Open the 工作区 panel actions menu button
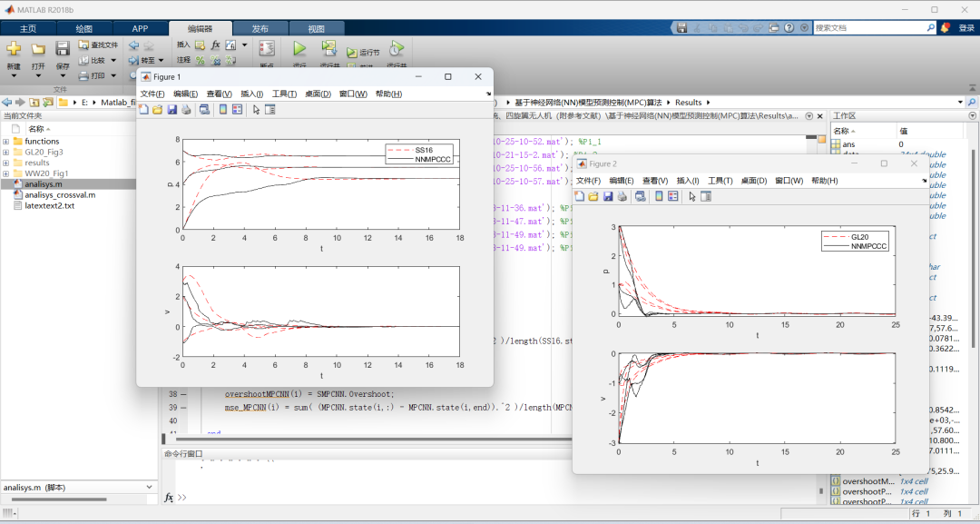The width and height of the screenshot is (980, 524). click(x=972, y=116)
